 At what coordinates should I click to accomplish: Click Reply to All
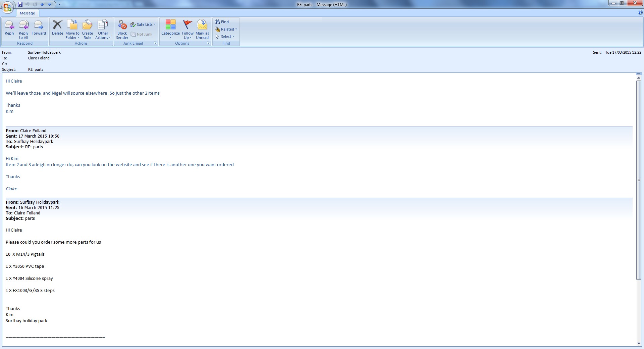click(23, 29)
